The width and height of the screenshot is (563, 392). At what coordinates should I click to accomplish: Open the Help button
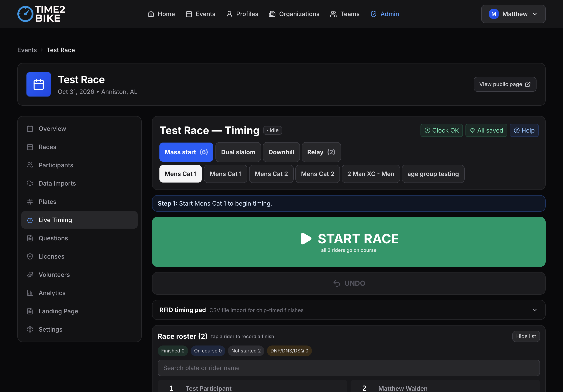[x=524, y=130]
